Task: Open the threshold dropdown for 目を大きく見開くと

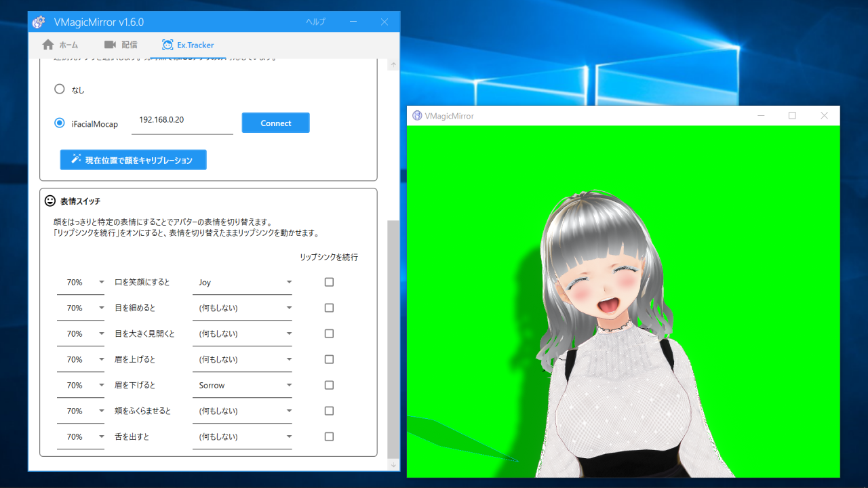Action: (x=81, y=334)
